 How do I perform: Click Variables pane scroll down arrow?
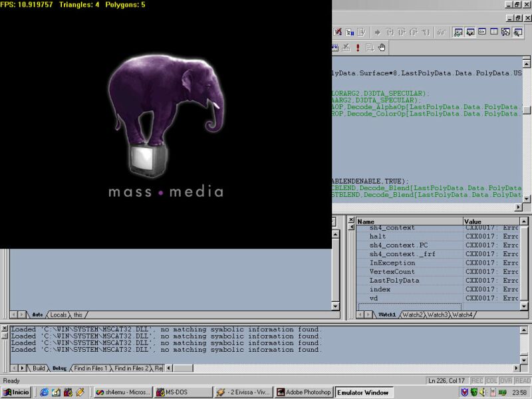(335, 307)
